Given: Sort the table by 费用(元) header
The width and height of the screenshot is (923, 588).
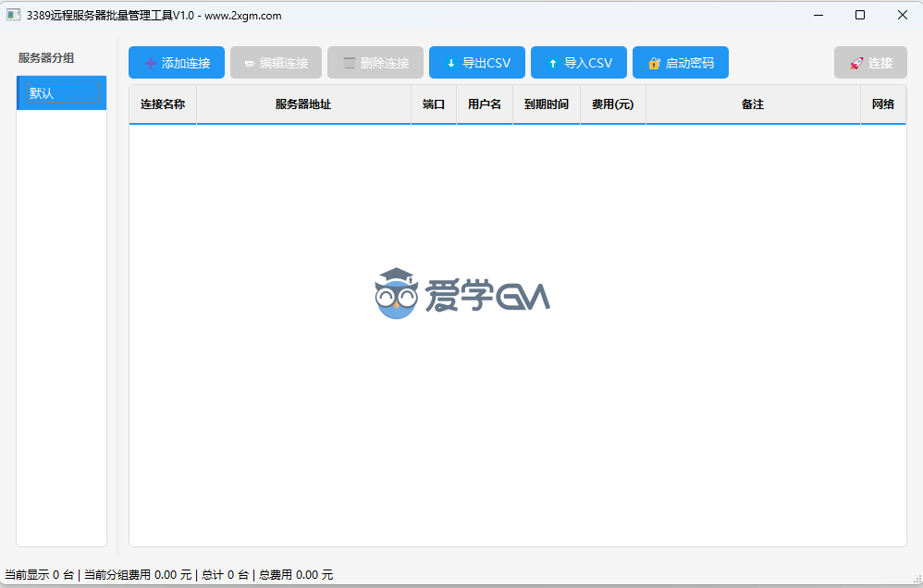Looking at the screenshot, I should pyautogui.click(x=612, y=104).
